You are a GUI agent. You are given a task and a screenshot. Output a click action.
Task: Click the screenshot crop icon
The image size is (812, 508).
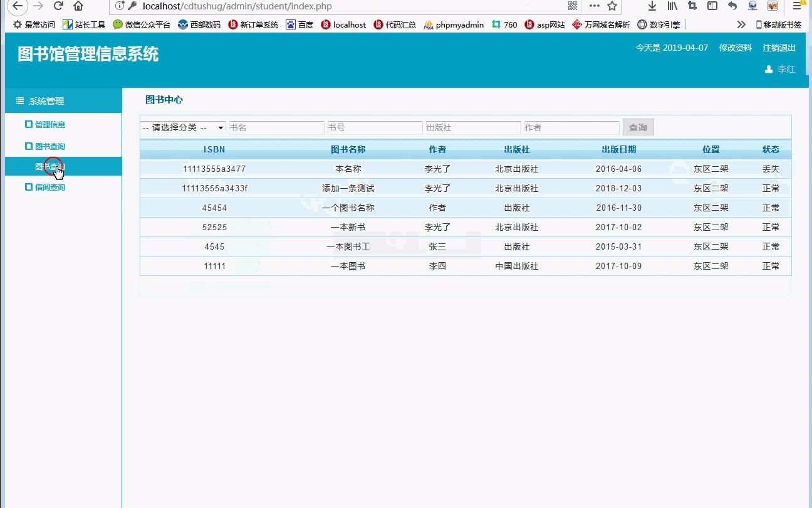click(x=692, y=6)
